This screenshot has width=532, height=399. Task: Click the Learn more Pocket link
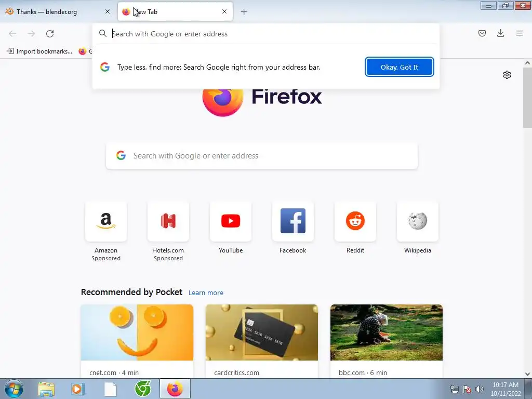[x=206, y=292]
